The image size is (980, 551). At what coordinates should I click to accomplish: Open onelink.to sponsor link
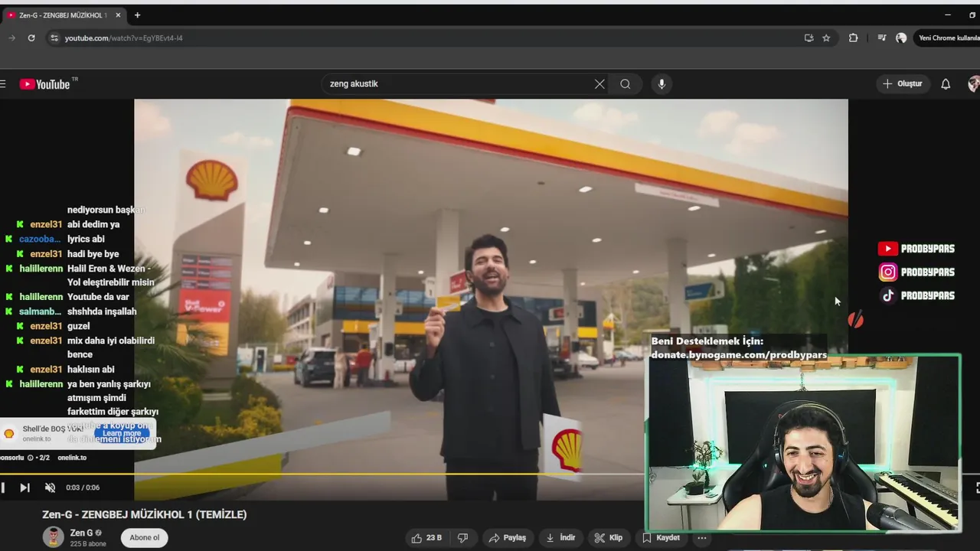point(72,458)
